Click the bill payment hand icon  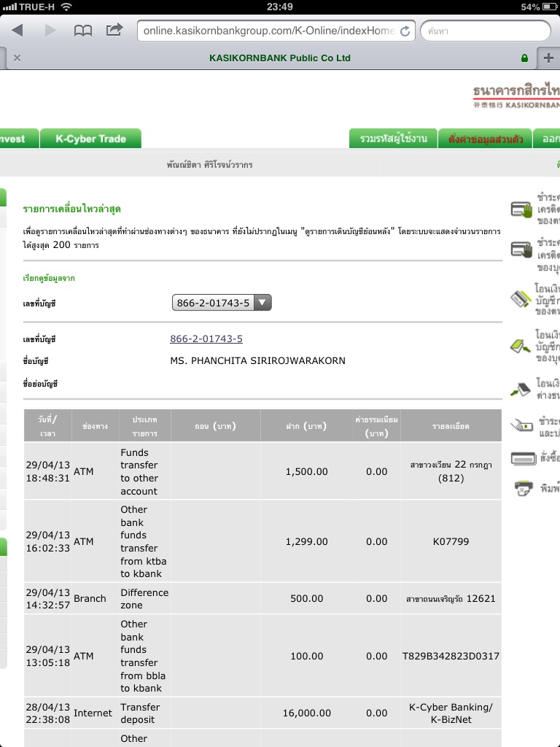522,424
